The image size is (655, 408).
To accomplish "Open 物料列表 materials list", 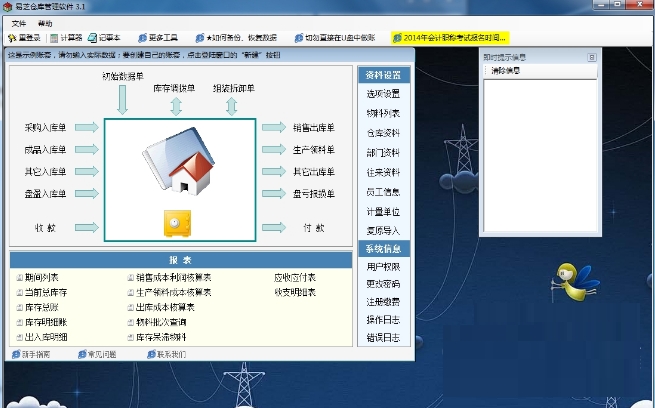I will pyautogui.click(x=383, y=113).
